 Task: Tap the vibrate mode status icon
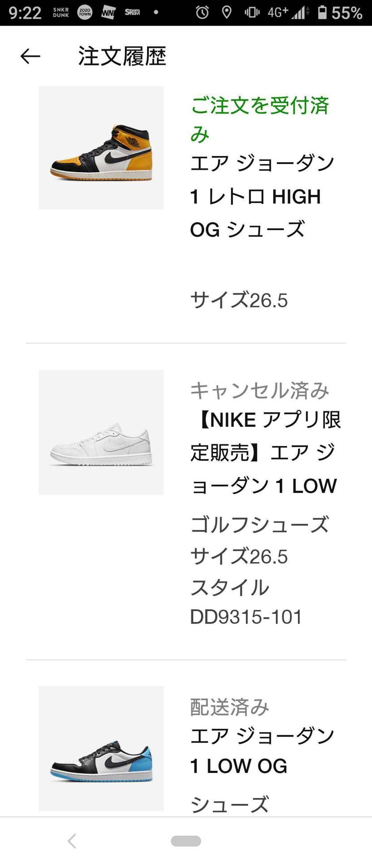pos(252,13)
